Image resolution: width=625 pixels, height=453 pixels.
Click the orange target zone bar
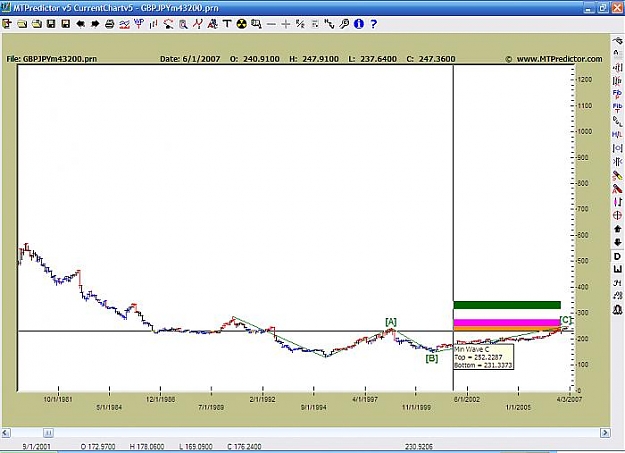507,329
